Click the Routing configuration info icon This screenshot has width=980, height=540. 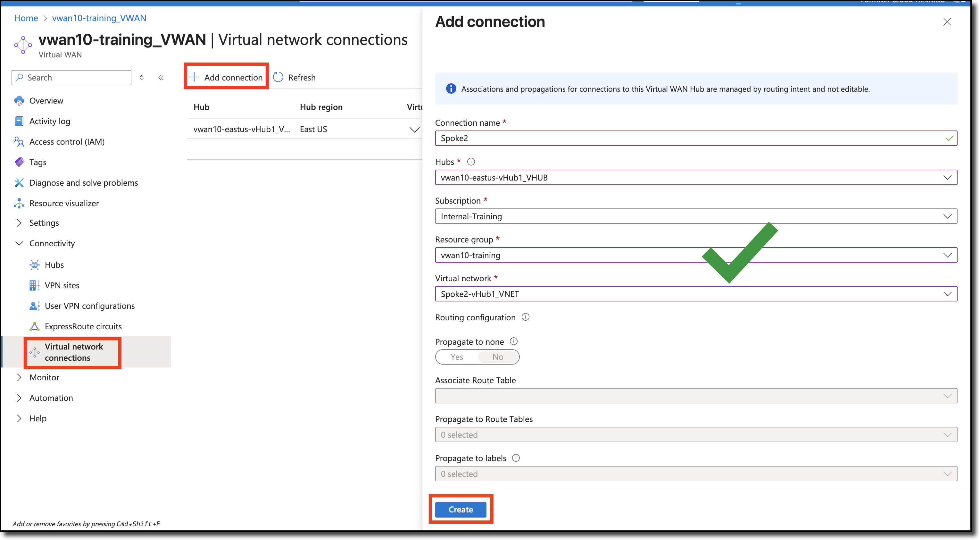click(x=526, y=317)
